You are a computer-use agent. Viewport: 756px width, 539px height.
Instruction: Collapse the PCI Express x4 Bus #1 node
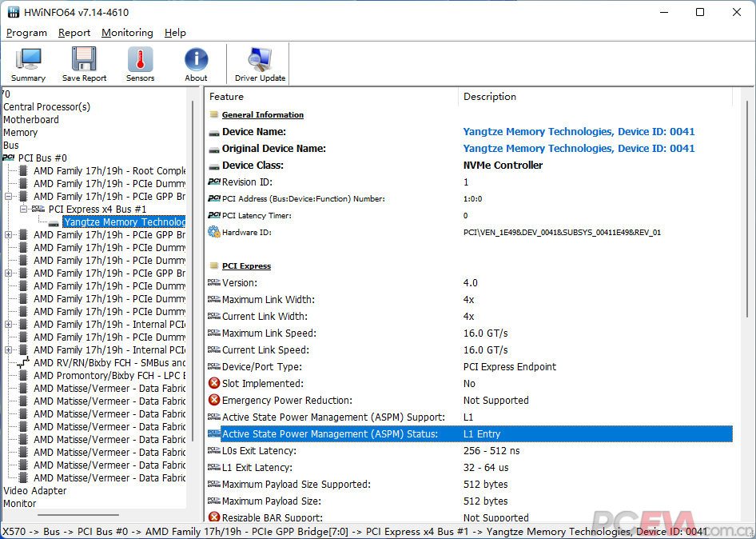tap(23, 209)
